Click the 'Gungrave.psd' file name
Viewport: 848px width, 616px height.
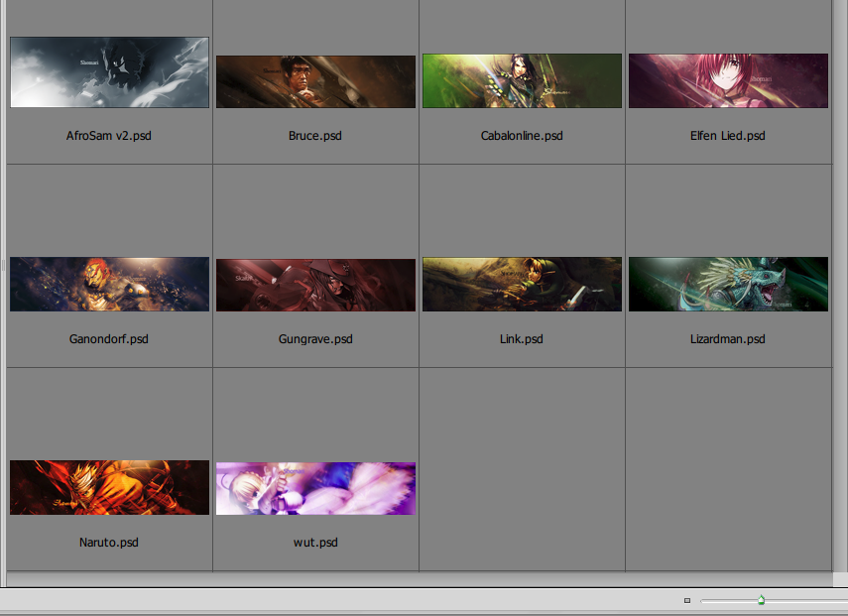tap(315, 339)
